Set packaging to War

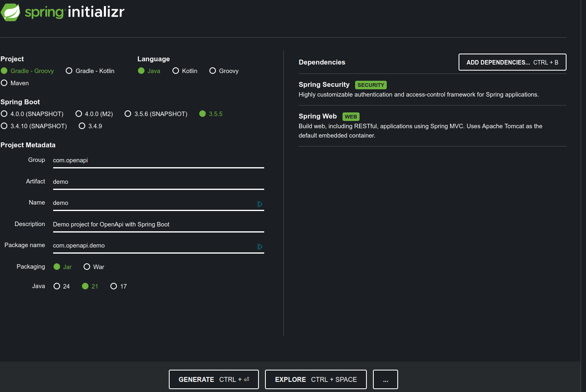94,267
